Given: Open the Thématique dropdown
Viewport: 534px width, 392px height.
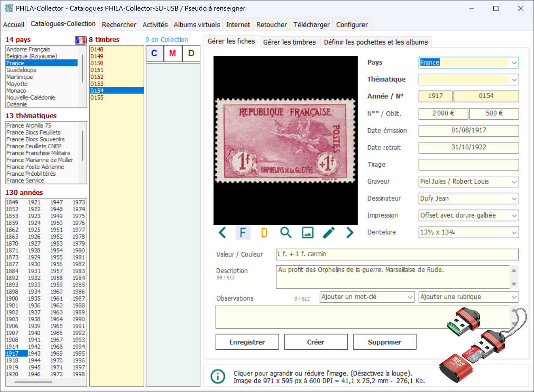Looking at the screenshot, I should tap(514, 80).
